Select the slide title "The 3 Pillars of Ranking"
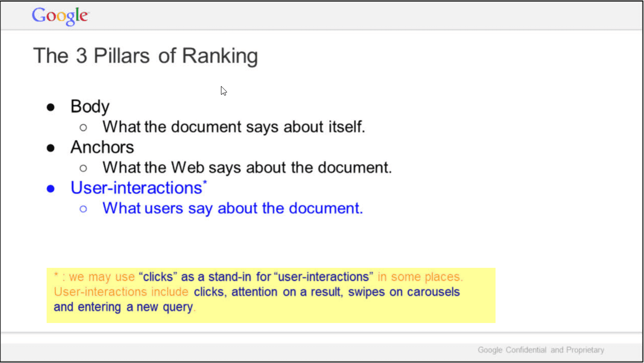Screen dimensions: 644x363 pyautogui.click(x=145, y=56)
